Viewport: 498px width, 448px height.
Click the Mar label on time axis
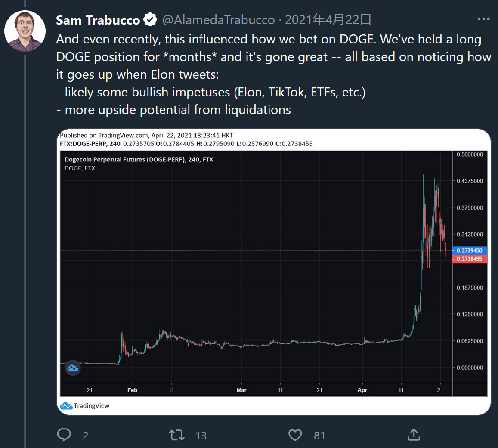[x=241, y=390]
